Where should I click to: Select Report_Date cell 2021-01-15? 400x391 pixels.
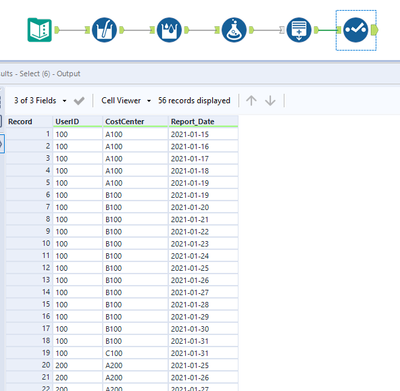tap(203, 134)
